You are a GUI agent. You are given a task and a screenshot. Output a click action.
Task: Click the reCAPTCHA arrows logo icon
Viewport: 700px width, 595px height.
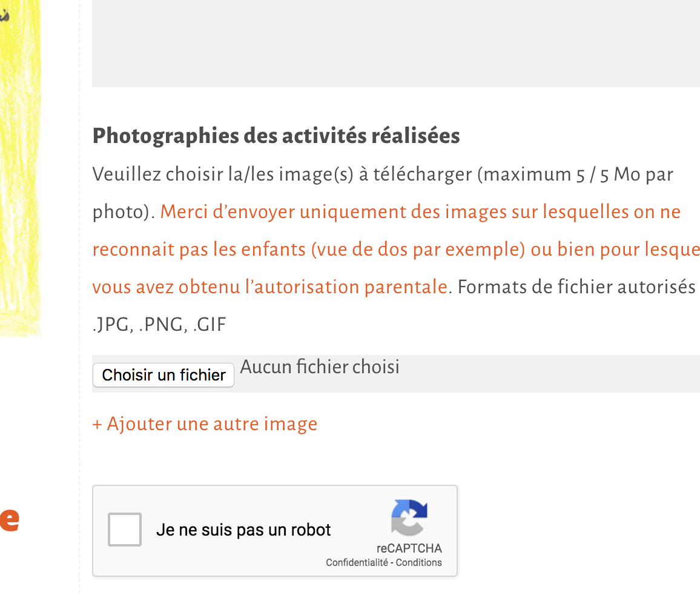[409, 518]
